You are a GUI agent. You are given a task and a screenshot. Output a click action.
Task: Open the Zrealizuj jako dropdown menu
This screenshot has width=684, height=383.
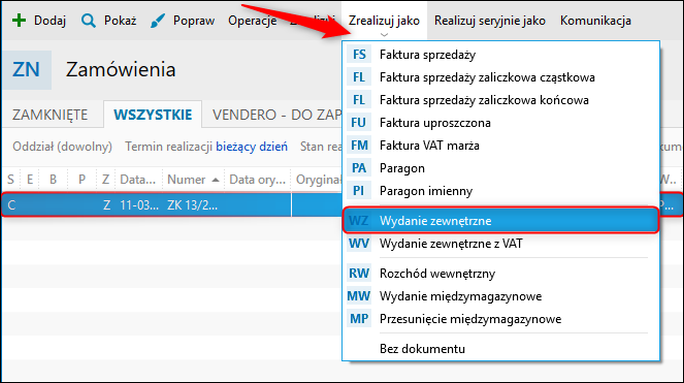[384, 21]
